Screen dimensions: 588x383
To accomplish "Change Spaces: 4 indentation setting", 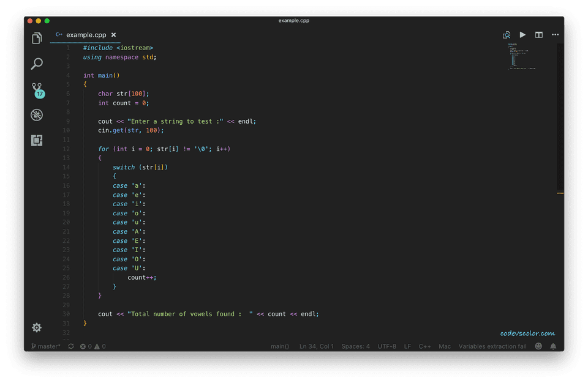I will (x=356, y=346).
